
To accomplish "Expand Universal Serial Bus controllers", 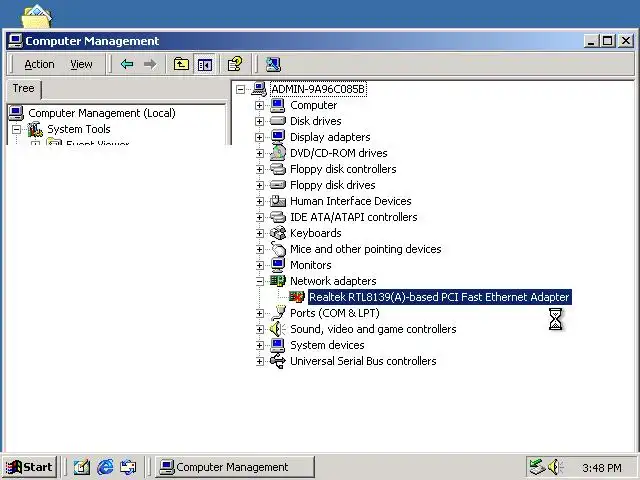I will 259,361.
